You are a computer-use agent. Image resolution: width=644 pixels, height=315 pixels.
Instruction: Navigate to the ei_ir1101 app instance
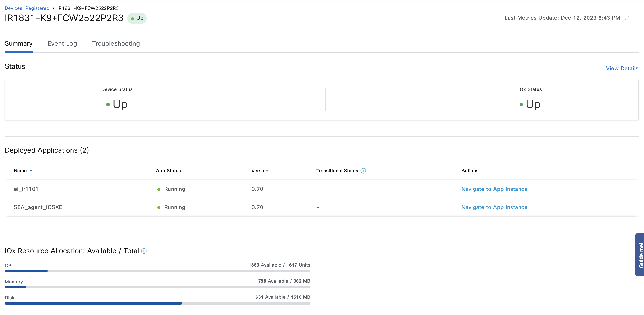click(494, 189)
